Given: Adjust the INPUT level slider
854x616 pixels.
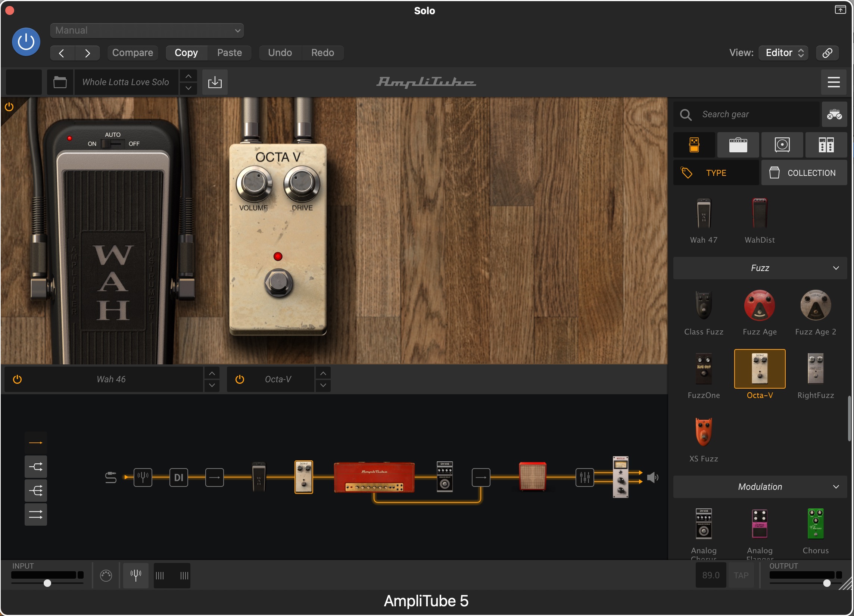Looking at the screenshot, I should (47, 583).
